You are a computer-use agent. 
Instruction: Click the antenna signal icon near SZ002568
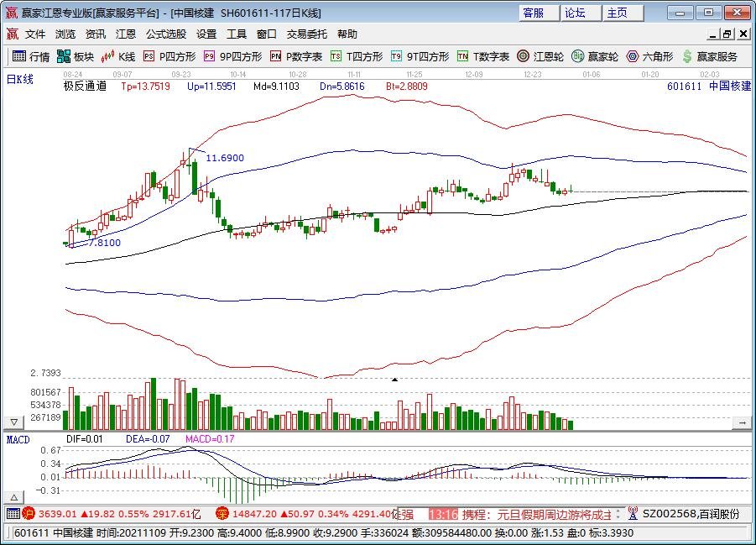[x=633, y=514]
